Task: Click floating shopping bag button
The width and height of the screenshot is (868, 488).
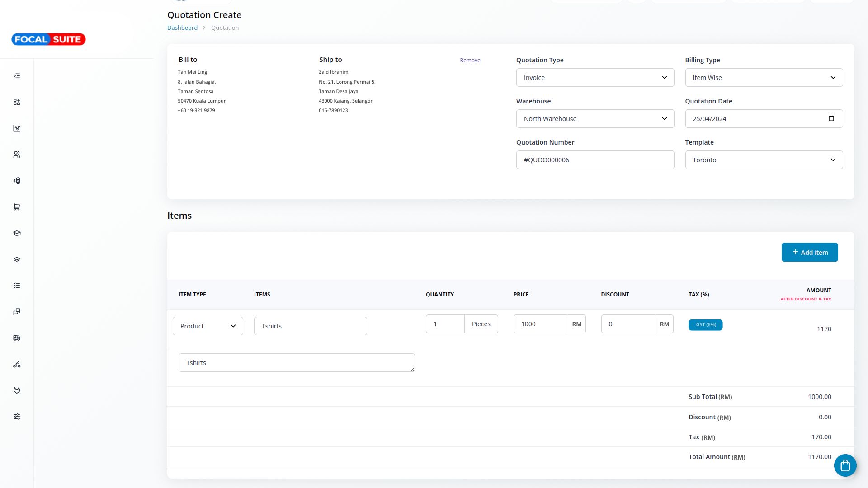Action: tap(845, 465)
